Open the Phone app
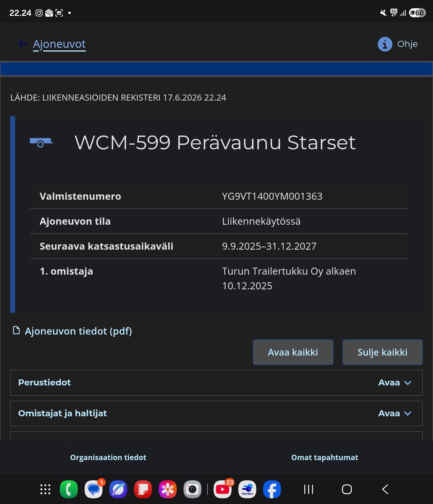 coord(69,489)
